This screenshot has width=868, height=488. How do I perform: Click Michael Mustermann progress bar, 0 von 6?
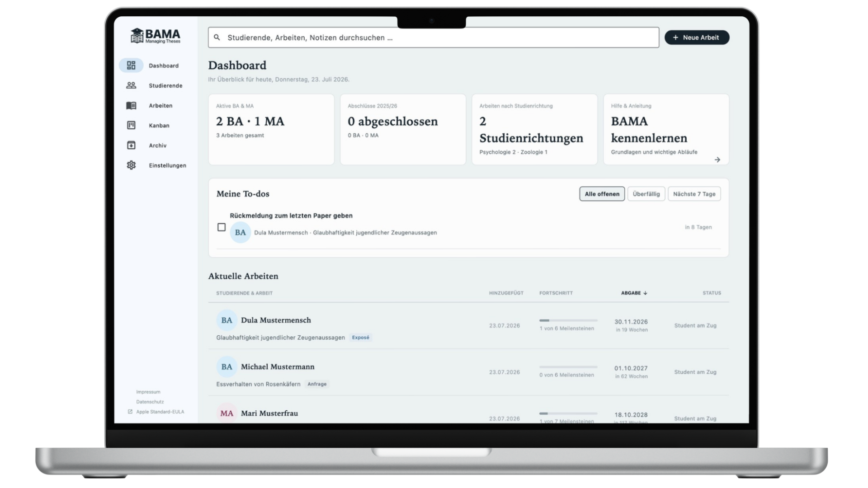pyautogui.click(x=568, y=367)
